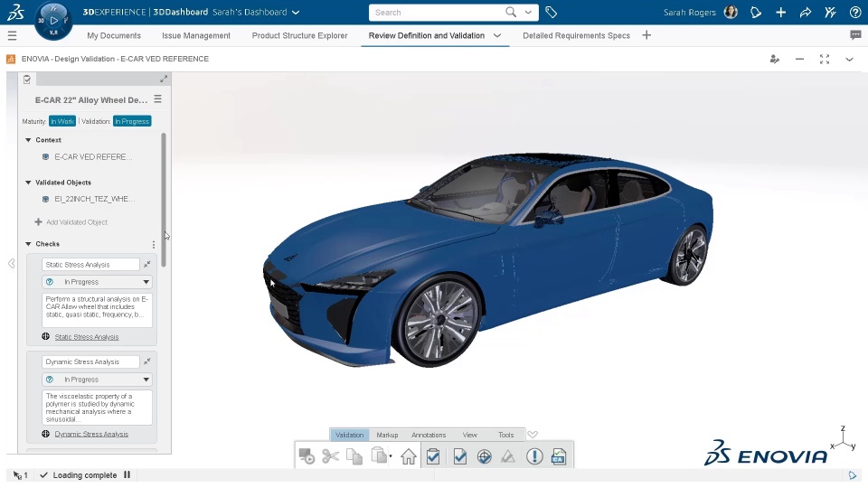Open the Static Stress Analysis link
Screen dimensions: 868x488
(87, 337)
